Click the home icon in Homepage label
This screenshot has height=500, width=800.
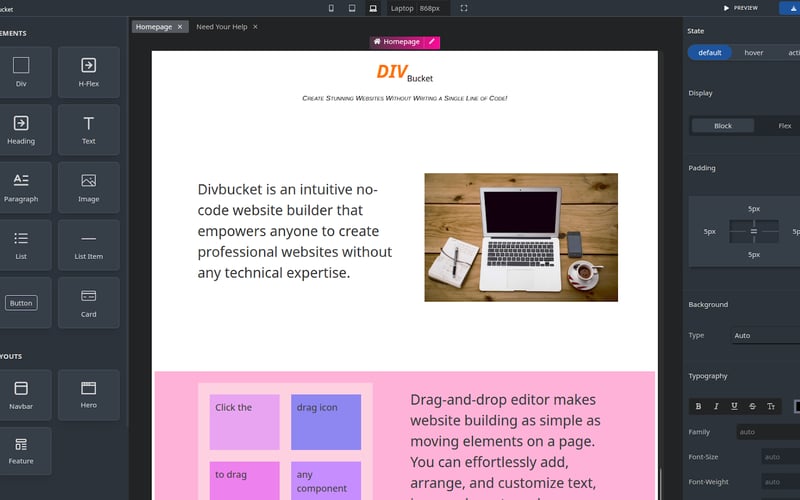tap(377, 42)
